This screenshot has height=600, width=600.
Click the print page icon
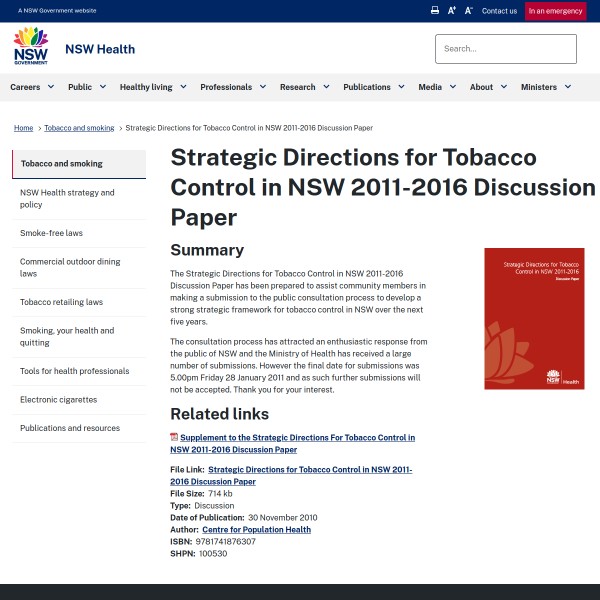(435, 11)
